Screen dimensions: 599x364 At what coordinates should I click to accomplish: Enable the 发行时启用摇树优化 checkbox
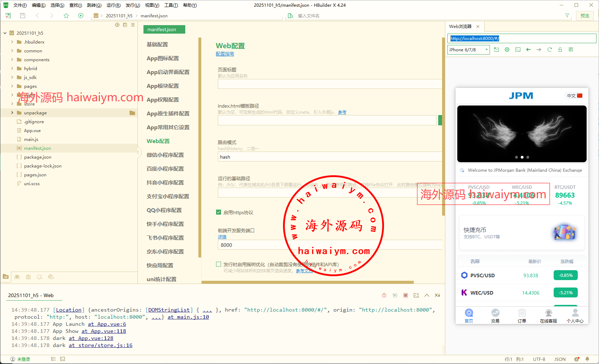click(x=219, y=265)
